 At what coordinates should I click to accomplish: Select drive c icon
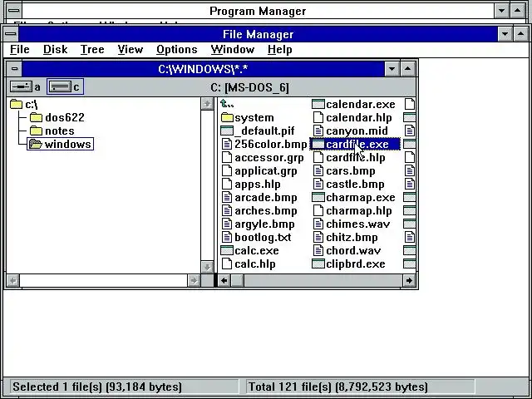coord(61,86)
